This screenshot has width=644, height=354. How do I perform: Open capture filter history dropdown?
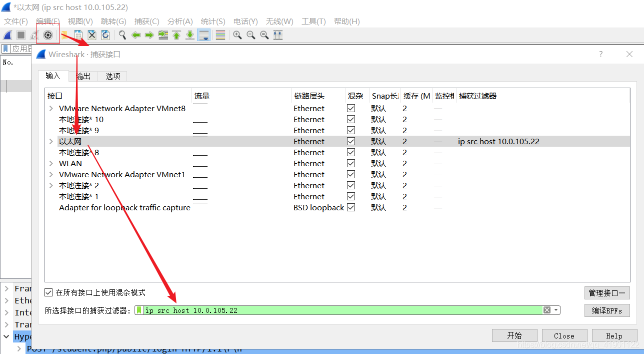tap(556, 310)
